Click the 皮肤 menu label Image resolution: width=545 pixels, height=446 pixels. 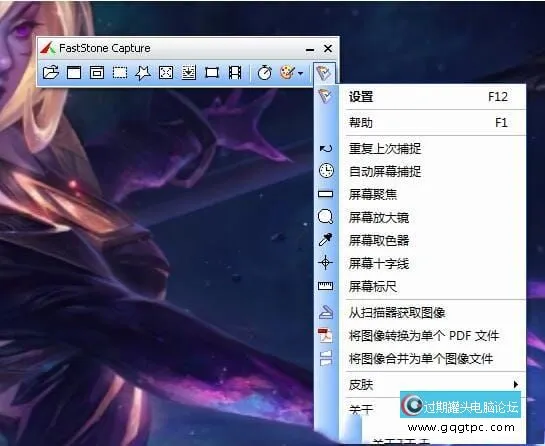[x=361, y=384]
